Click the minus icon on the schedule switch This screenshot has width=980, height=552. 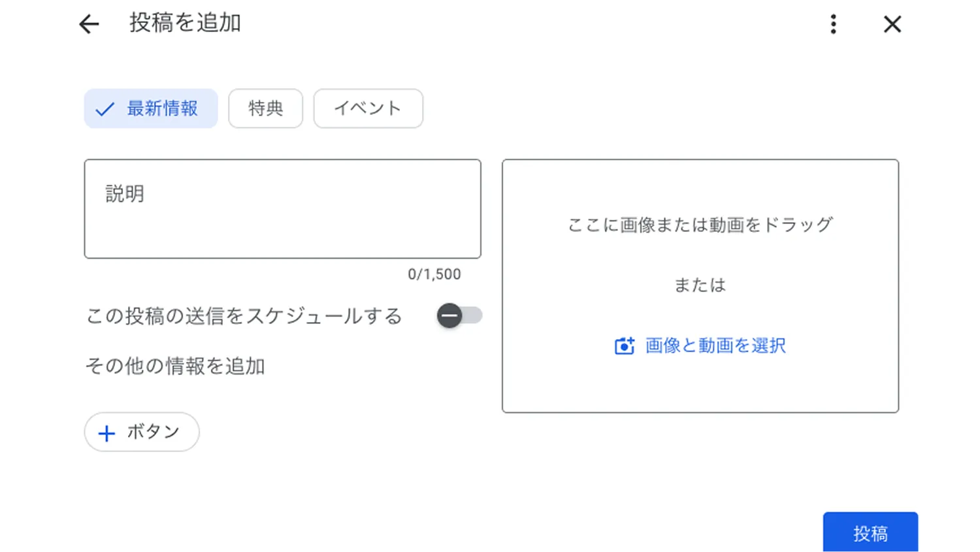click(449, 316)
